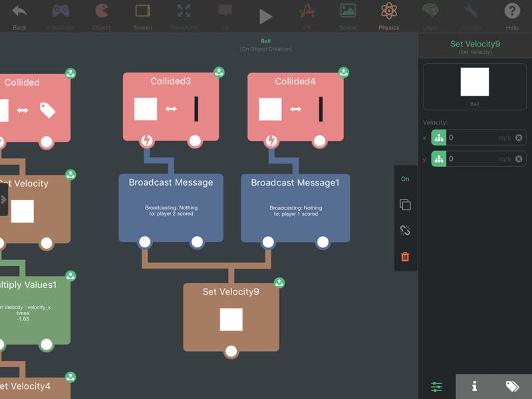Tap Broadcast Message1 right output node
Screen dimensions: 532x399
click(x=323, y=242)
